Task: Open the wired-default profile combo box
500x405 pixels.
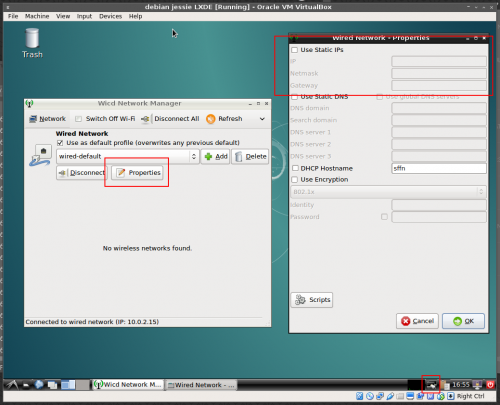Action: click(128, 156)
